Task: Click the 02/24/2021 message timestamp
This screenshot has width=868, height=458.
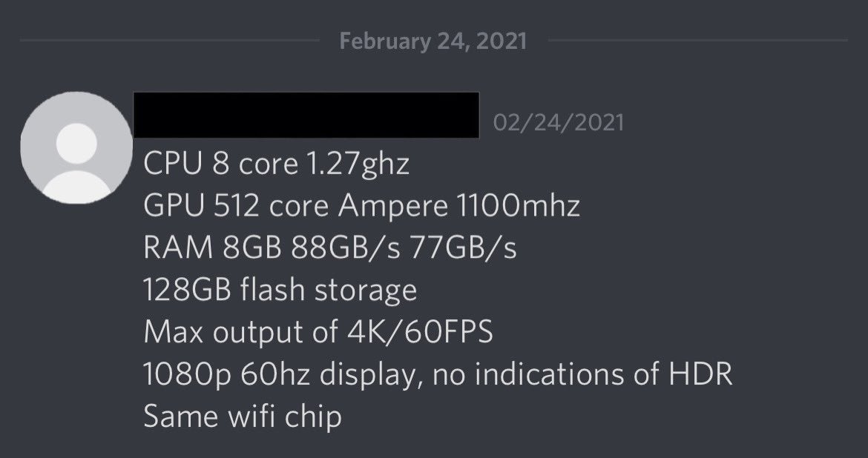Action: [558, 123]
